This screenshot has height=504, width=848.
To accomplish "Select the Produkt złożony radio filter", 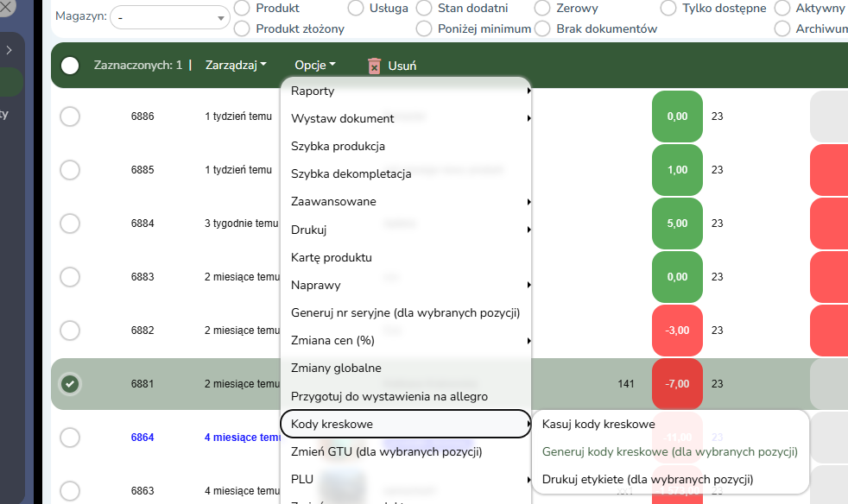I will (x=243, y=28).
